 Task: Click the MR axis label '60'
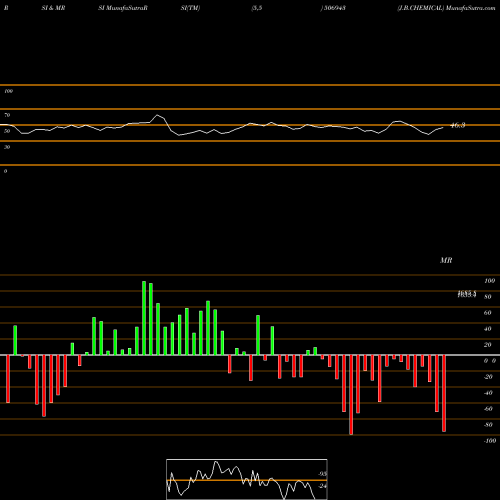[488, 313]
